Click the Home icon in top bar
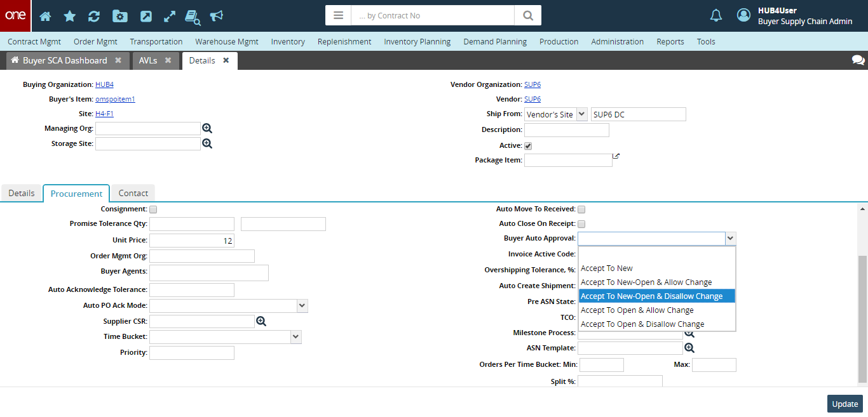Image resolution: width=868 pixels, height=417 pixels. [45, 16]
